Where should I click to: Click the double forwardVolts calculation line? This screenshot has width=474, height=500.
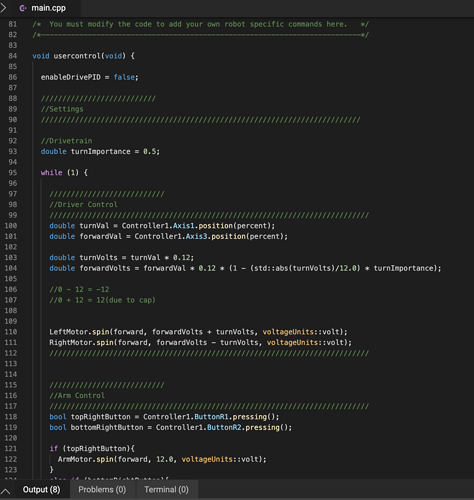point(245,268)
